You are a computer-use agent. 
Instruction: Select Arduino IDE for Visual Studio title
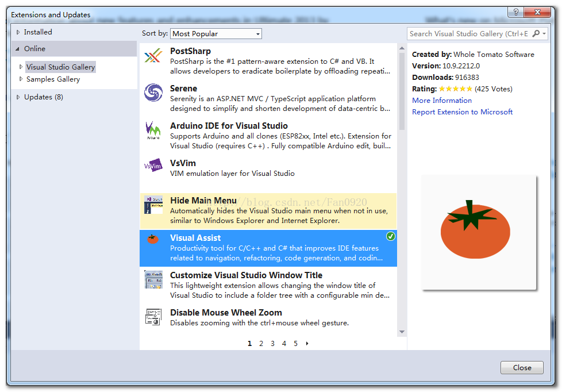pos(229,126)
